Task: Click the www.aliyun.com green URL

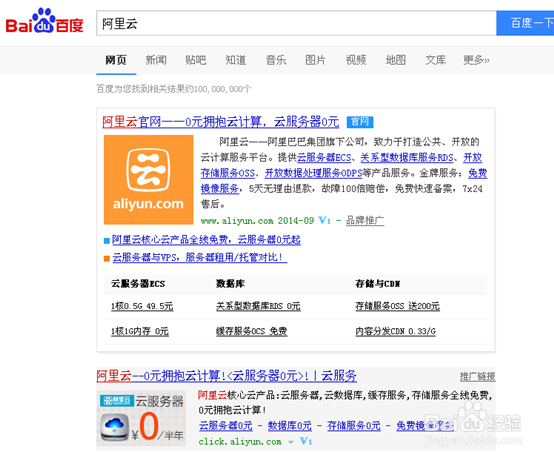Action: tap(237, 221)
